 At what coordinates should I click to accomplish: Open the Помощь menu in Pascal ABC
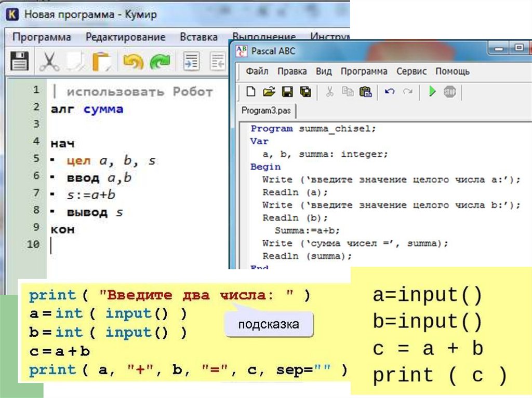[453, 72]
